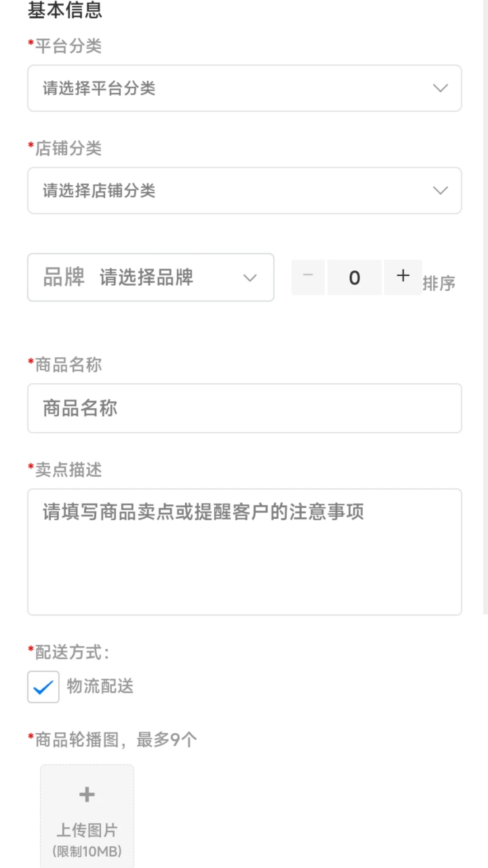This screenshot has height=868, width=488.
Task: Click the chevron on the 平台分类 selector
Action: (x=439, y=88)
